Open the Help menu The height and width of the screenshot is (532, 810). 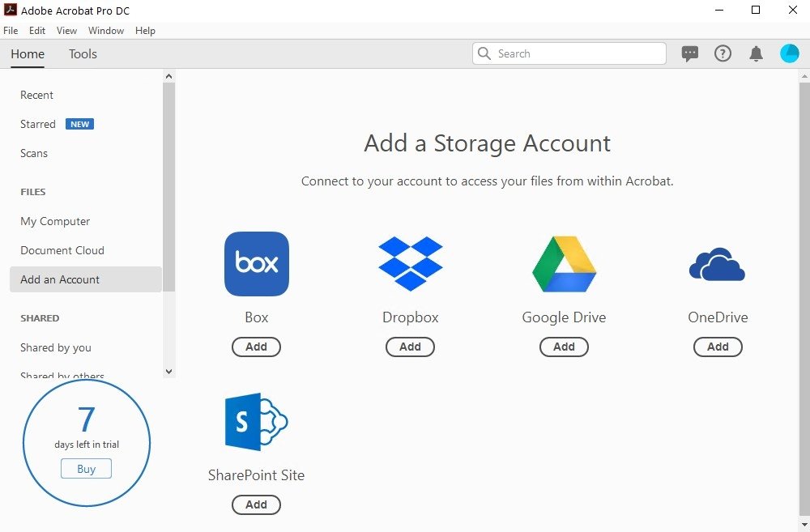pyautogui.click(x=145, y=31)
